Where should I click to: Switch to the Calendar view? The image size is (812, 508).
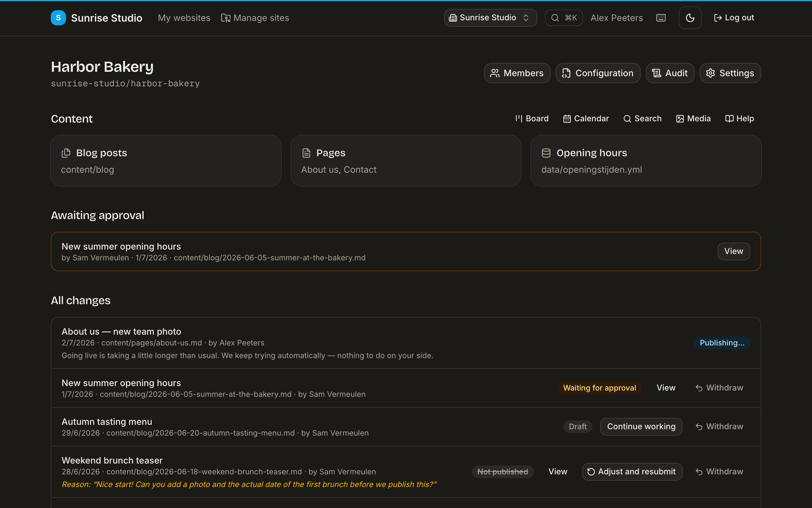coord(586,119)
